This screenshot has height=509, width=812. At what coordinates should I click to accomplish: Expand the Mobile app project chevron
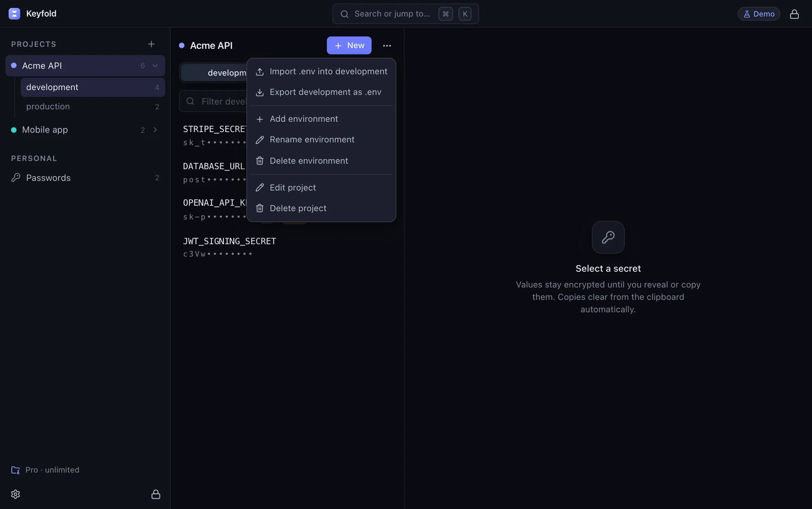(155, 130)
